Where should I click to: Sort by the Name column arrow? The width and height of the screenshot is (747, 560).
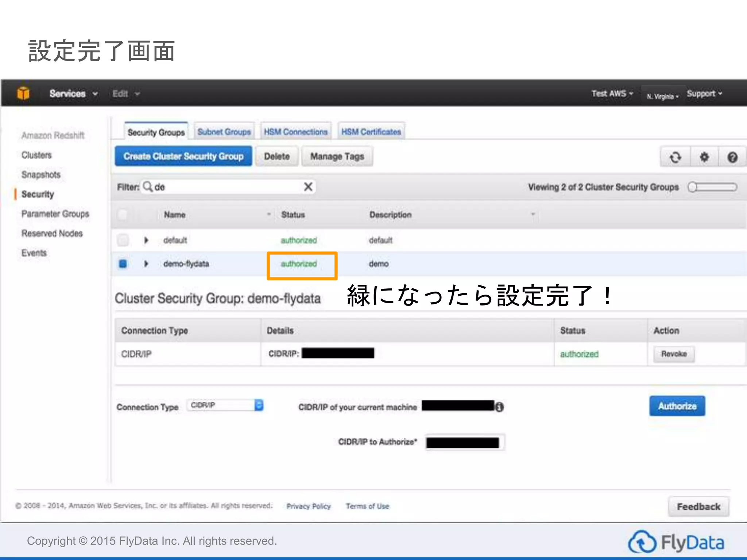269,214
